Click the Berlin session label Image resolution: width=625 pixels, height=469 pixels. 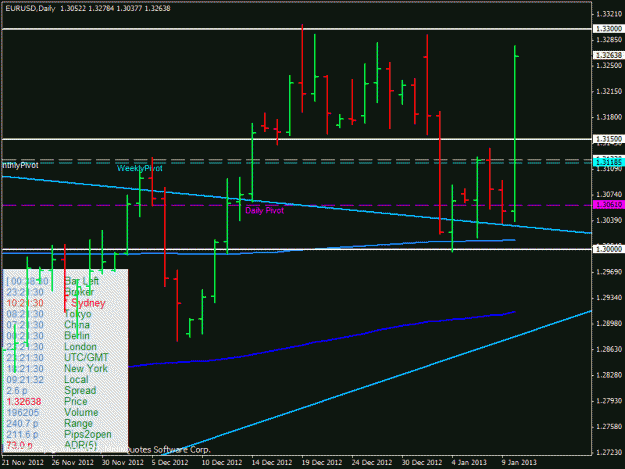pos(77,336)
